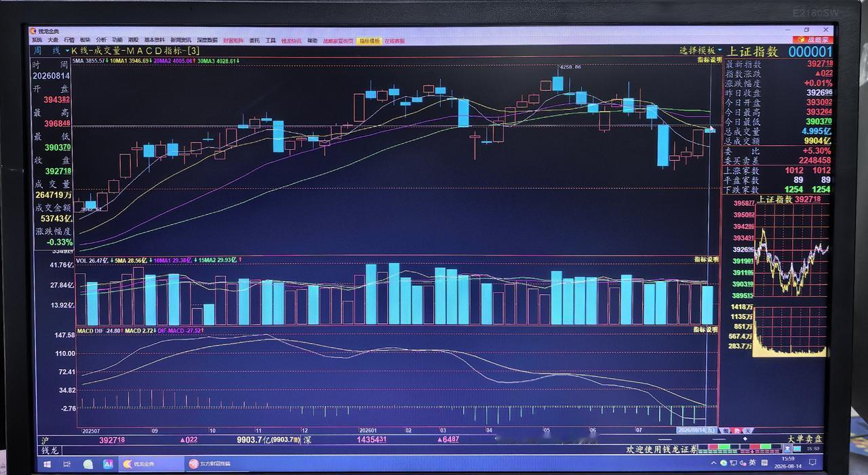Image resolution: width=868 pixels, height=475 pixels.
Task: Open the 新闻资讯 menu
Action: pos(180,41)
